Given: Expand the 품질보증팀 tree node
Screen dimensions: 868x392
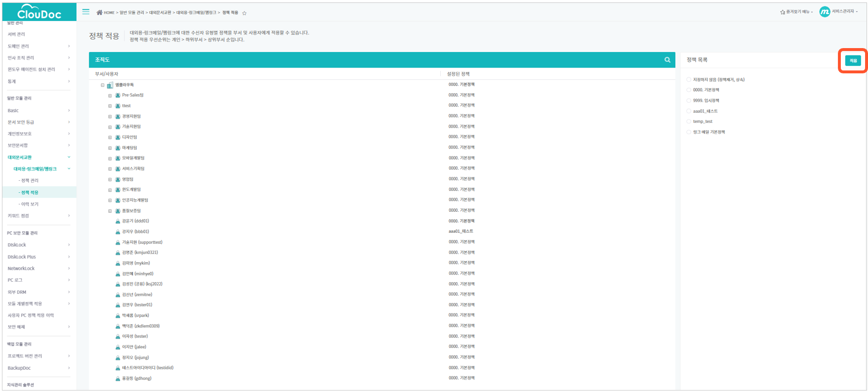Looking at the screenshot, I should pos(110,211).
